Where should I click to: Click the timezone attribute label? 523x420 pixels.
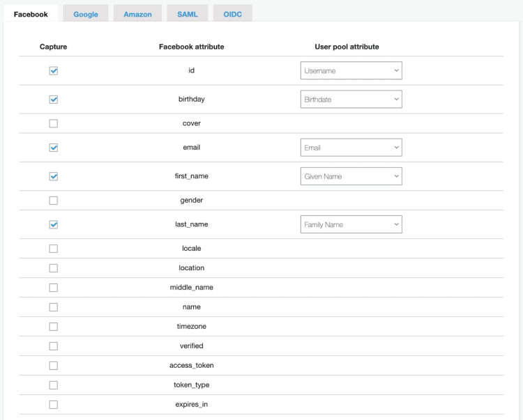point(192,327)
